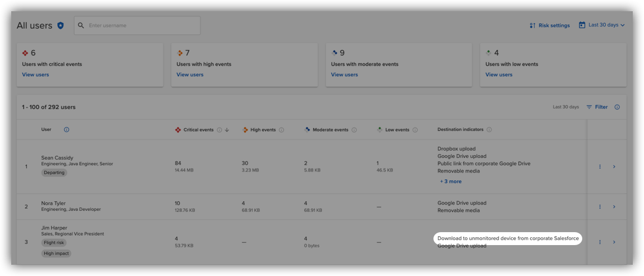
Task: Sort by Critical events arrow
Action: click(227, 130)
